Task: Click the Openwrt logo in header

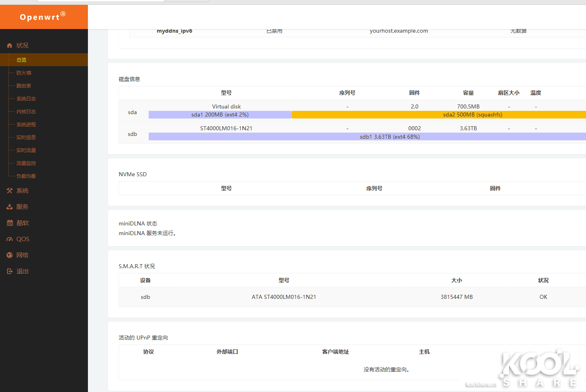Action: tap(42, 17)
